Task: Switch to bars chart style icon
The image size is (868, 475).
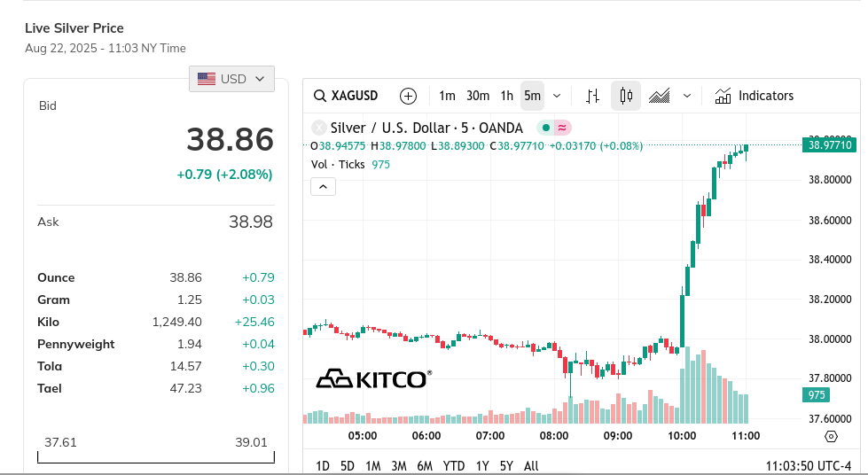Action: point(593,96)
